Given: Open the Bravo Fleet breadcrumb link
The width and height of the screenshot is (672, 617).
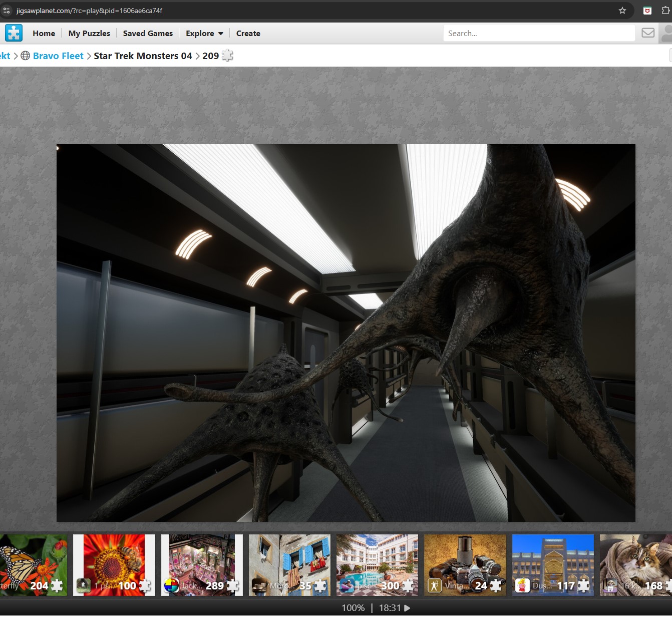Looking at the screenshot, I should coord(58,56).
